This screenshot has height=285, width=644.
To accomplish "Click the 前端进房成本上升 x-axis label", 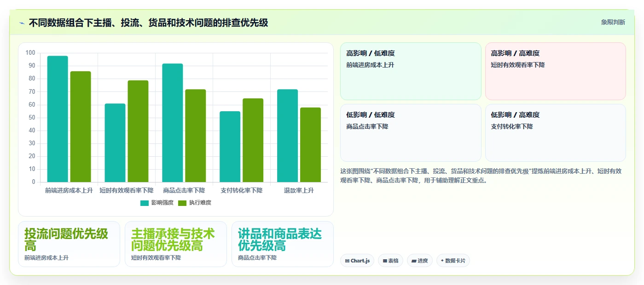I will point(69,190).
